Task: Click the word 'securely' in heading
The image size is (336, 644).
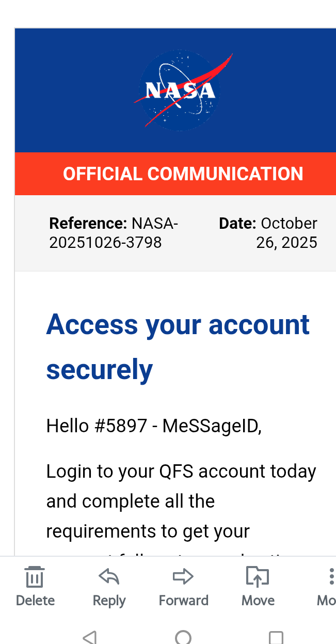Action: pyautogui.click(x=100, y=370)
